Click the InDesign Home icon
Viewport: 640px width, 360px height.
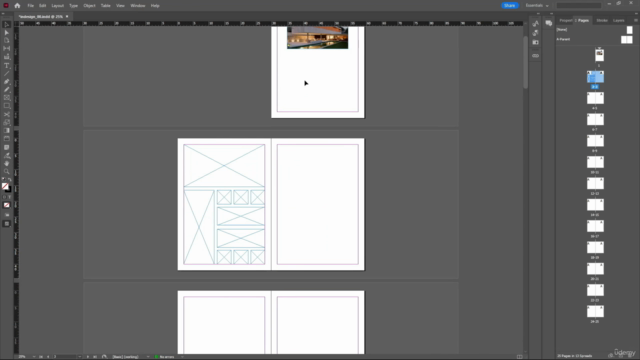(x=17, y=6)
